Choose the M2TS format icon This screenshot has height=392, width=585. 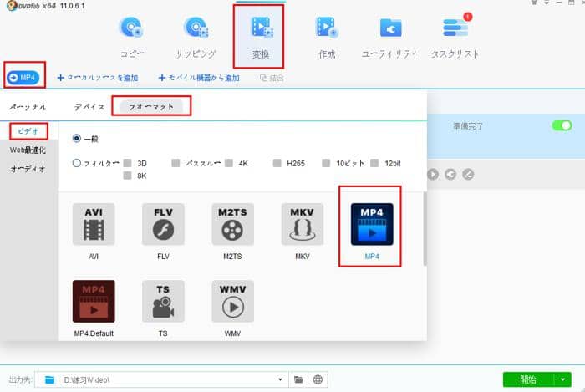(x=233, y=224)
